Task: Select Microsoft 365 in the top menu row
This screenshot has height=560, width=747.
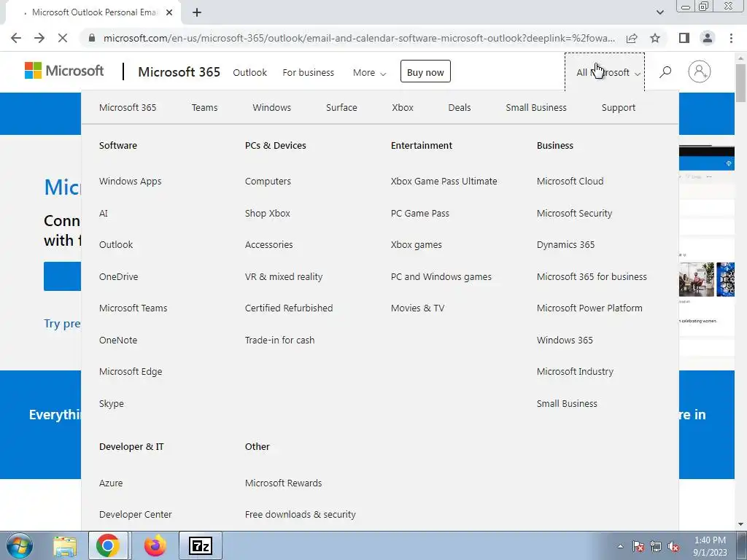Action: [128, 108]
